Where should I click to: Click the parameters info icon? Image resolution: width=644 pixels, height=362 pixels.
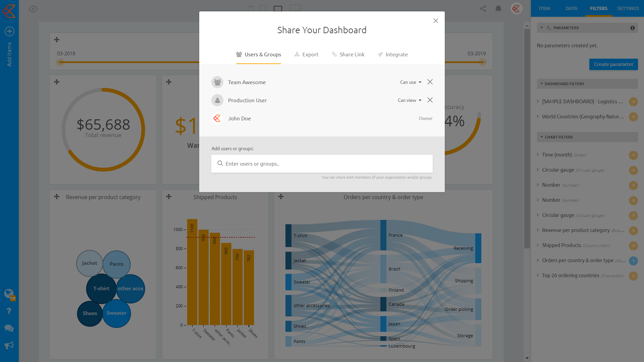coord(632,28)
